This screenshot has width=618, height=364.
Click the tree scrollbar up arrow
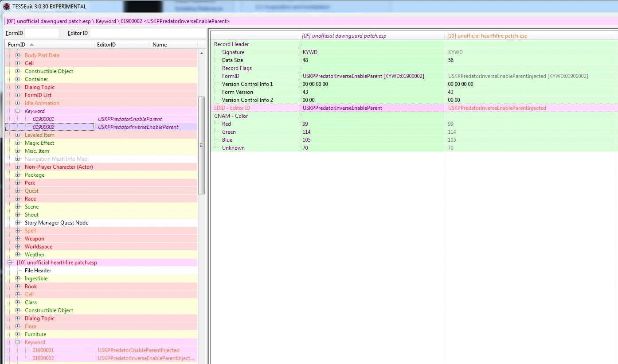(x=202, y=53)
